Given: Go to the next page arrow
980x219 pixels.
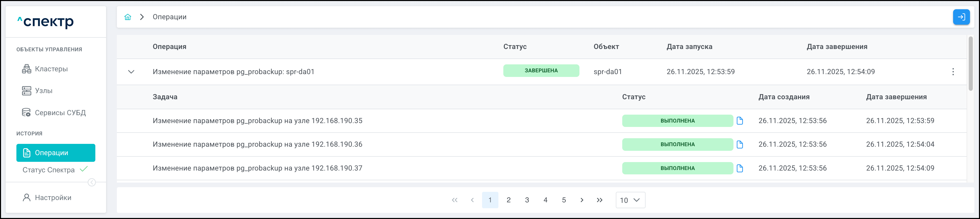Looking at the screenshot, I should [582, 200].
